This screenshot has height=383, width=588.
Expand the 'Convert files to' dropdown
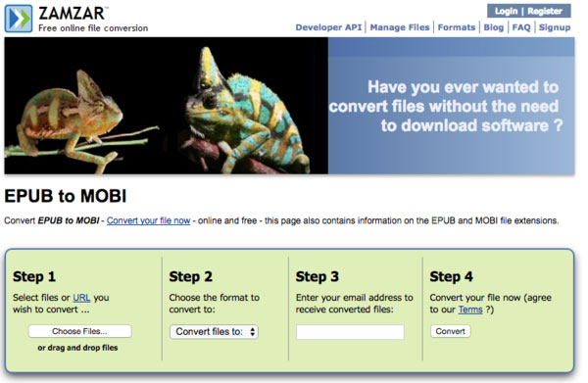(x=214, y=332)
